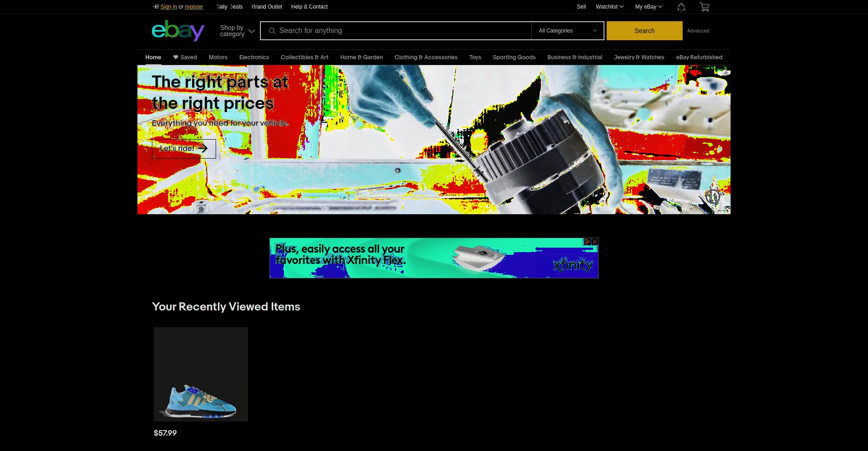This screenshot has width=868, height=451.
Task: Open Help & Contact link
Action: (309, 7)
